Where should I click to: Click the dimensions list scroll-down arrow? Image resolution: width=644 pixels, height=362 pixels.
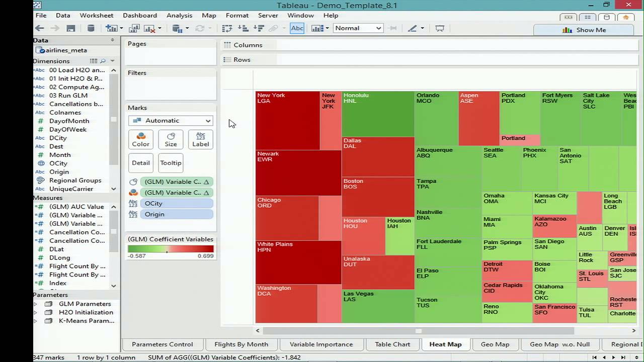[114, 189]
